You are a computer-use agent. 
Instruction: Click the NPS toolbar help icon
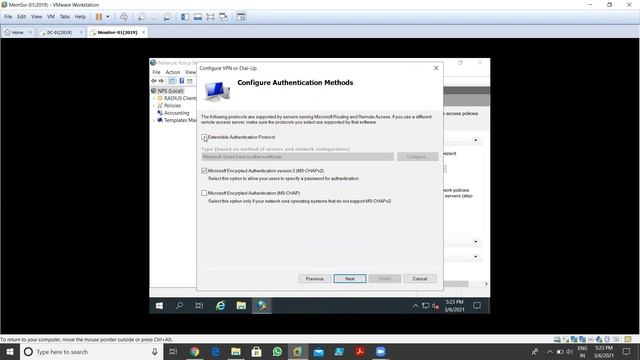[182, 81]
